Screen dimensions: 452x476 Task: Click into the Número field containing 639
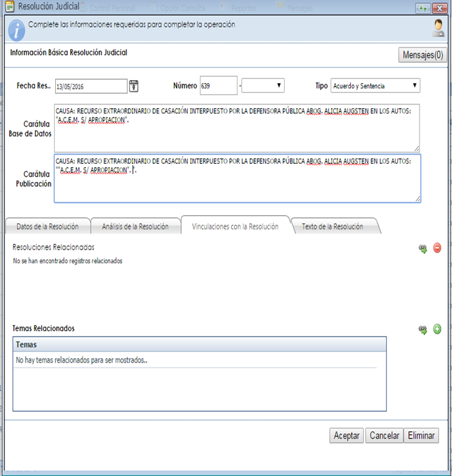pos(218,86)
